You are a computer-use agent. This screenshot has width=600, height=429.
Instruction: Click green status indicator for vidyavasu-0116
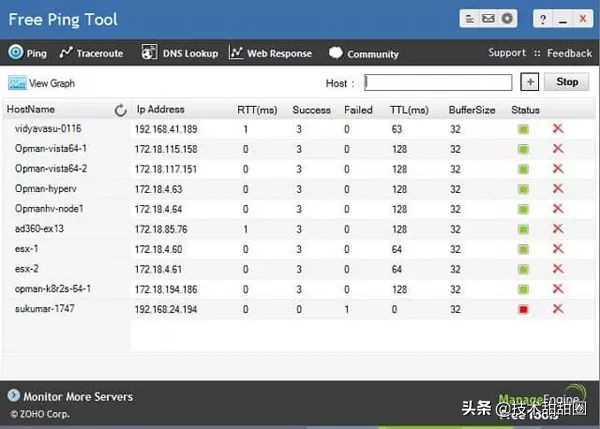(x=523, y=129)
